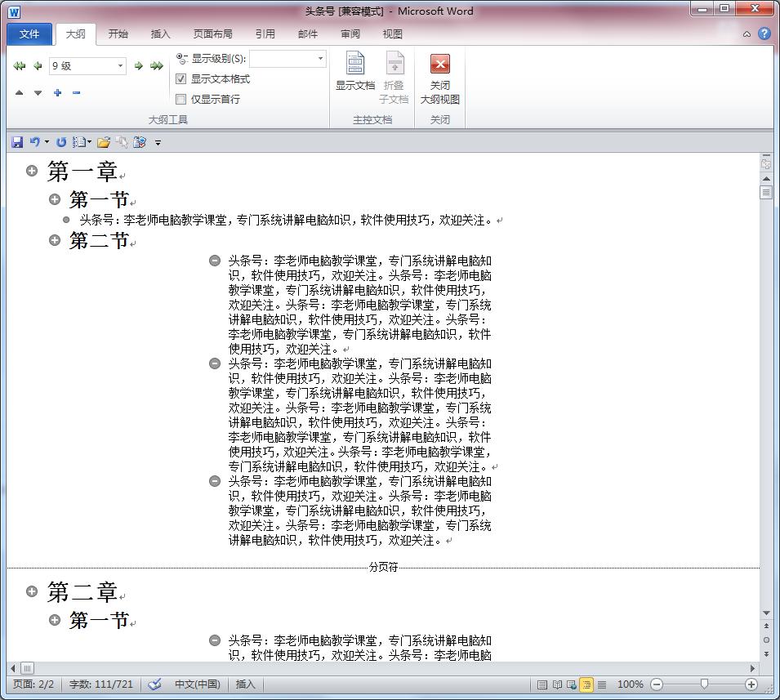Enable 仅显示首行 option

click(x=181, y=99)
